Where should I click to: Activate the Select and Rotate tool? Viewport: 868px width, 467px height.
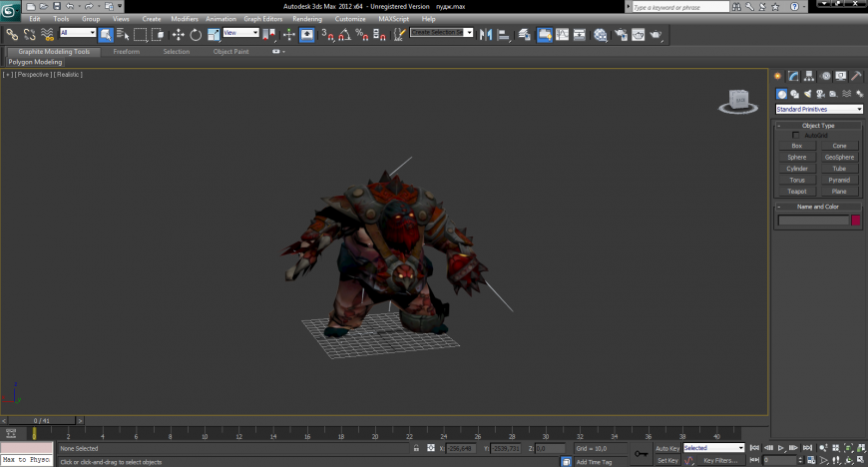tap(196, 34)
